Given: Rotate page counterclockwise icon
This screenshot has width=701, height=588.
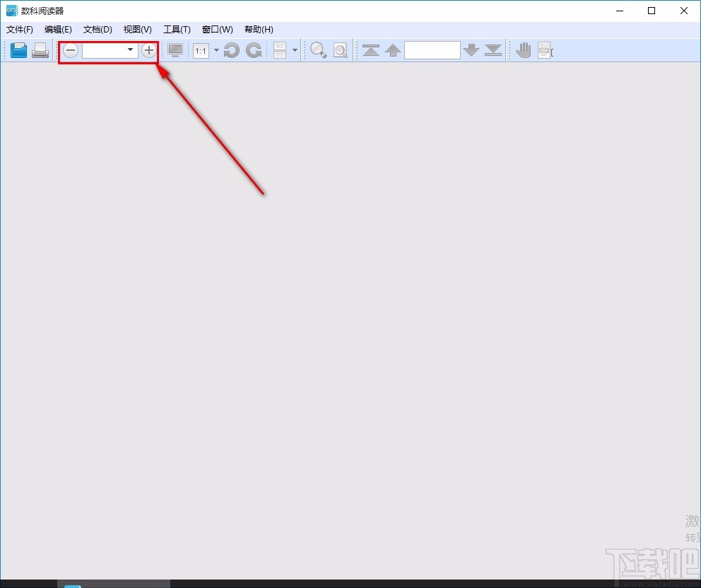Looking at the screenshot, I should coord(231,50).
